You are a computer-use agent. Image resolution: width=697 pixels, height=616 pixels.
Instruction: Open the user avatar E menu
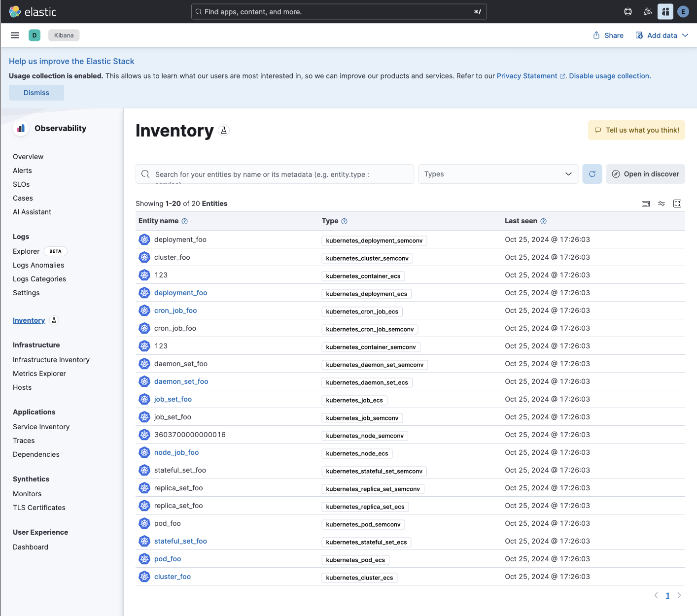(x=683, y=12)
